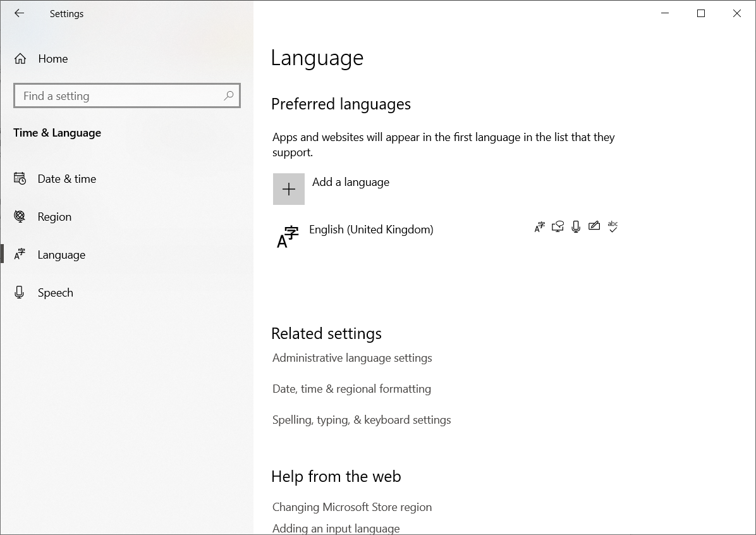Open Spelling, typing, & keyboard settings
Image resolution: width=756 pixels, height=535 pixels.
click(362, 420)
